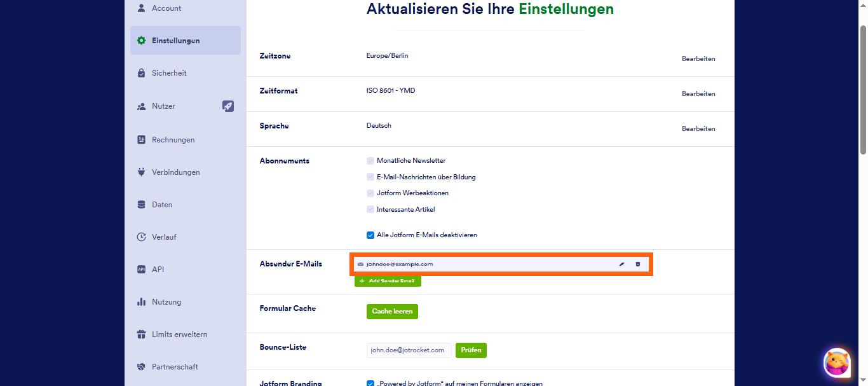The height and width of the screenshot is (386, 868).
Task: Click the Daten database icon
Action: coord(142,205)
